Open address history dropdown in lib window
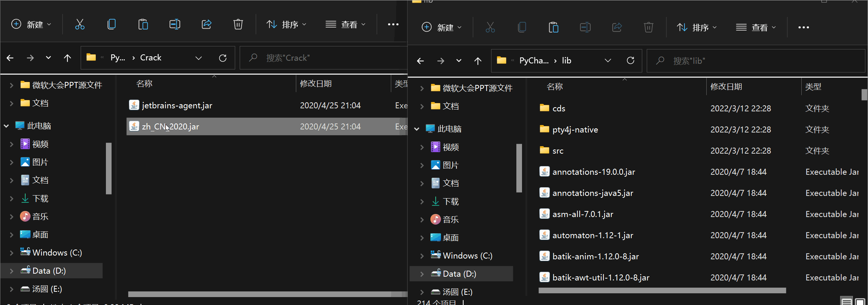The width and height of the screenshot is (868, 305). click(608, 61)
